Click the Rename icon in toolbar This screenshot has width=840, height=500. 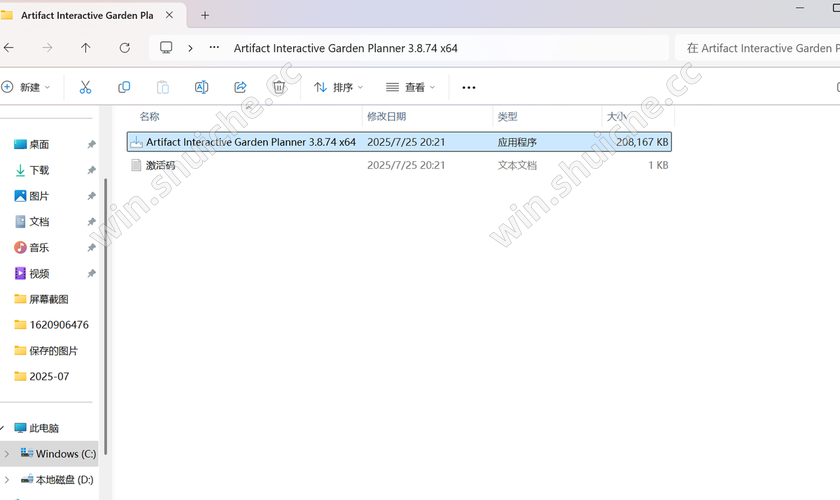pyautogui.click(x=201, y=87)
